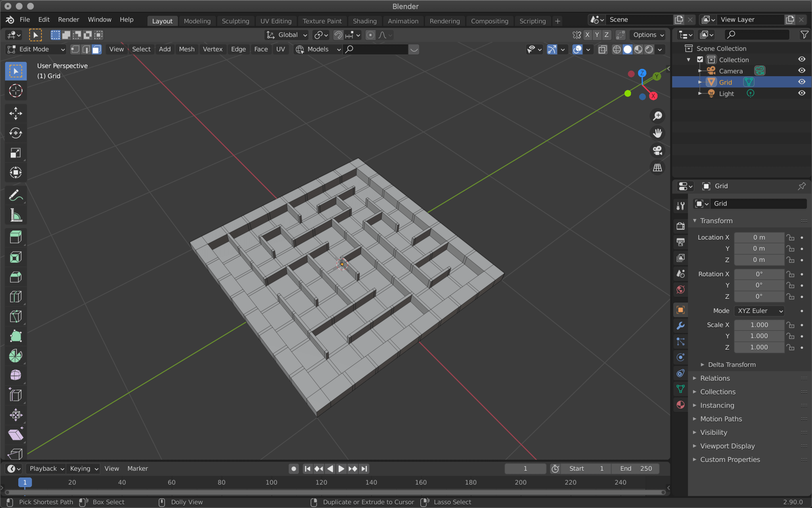Screen dimensions: 812x508
Task: Switch to the Shading workspace tab
Action: 365,21
